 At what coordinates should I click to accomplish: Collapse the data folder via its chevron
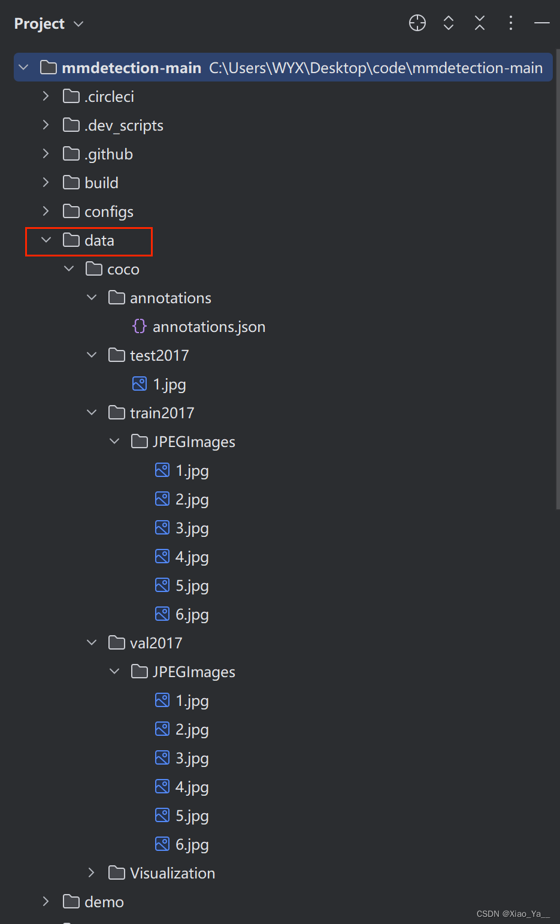46,240
